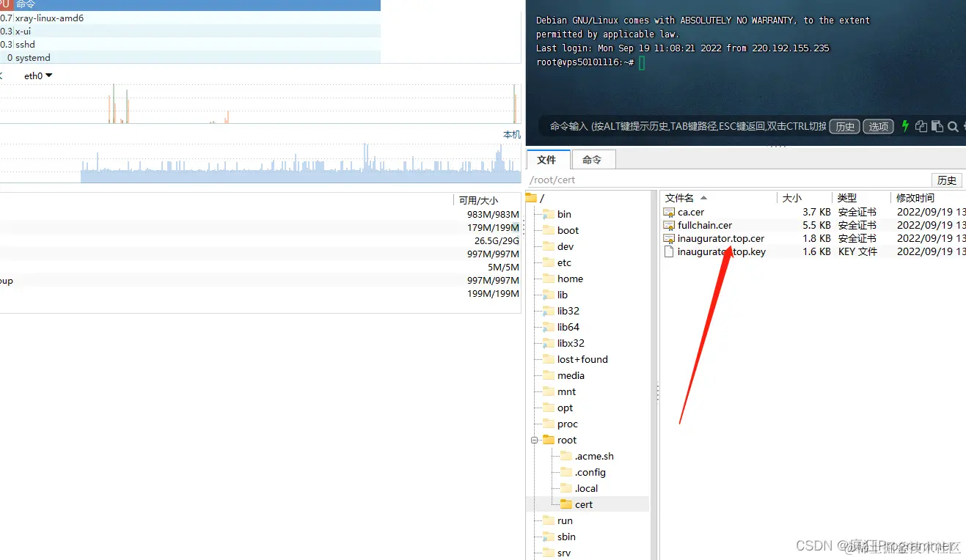Screen dimensions: 966x560
Task: Click the 历史 button in command bar
Action: 845,126
